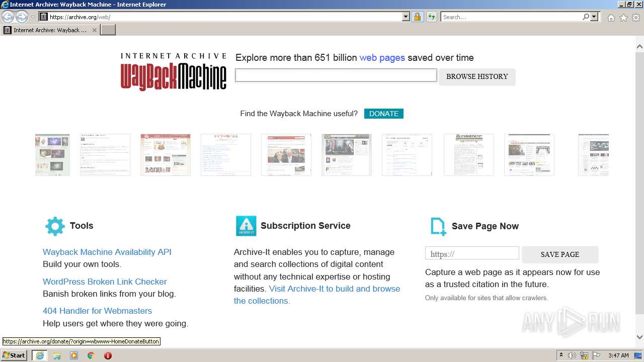The image size is (644, 362).
Task: Open the volume speaker tray icon
Action: (x=572, y=355)
